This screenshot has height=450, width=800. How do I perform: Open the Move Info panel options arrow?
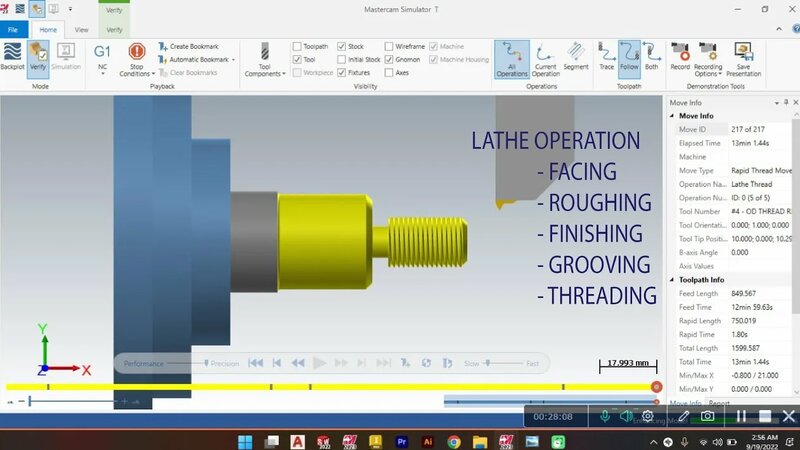coord(777,103)
